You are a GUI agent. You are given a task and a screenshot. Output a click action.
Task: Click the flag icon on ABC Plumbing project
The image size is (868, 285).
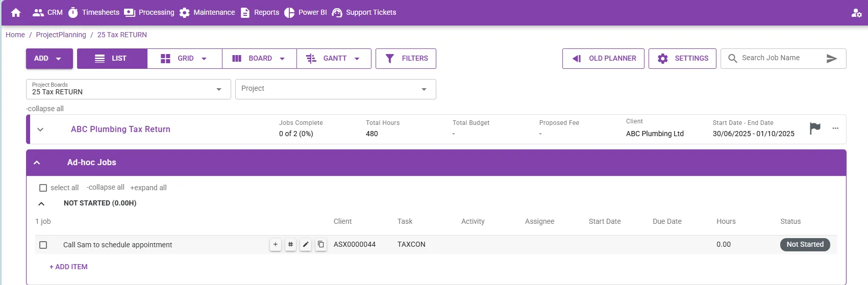[x=815, y=128]
